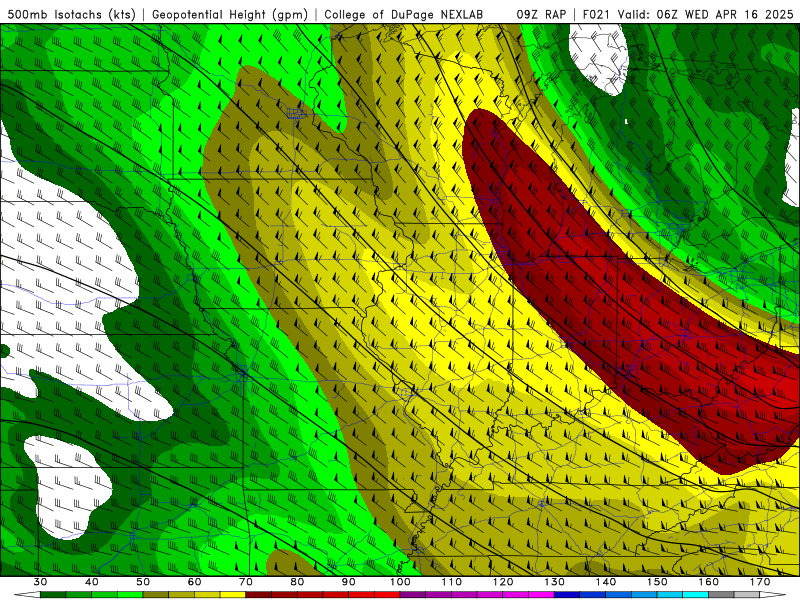Click the 60 label on the color scale
Image resolution: width=800 pixels, height=600 pixels.
point(194,582)
